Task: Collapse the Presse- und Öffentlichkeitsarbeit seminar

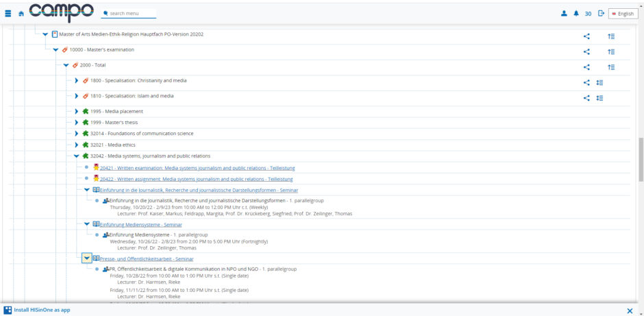Action: (87, 258)
